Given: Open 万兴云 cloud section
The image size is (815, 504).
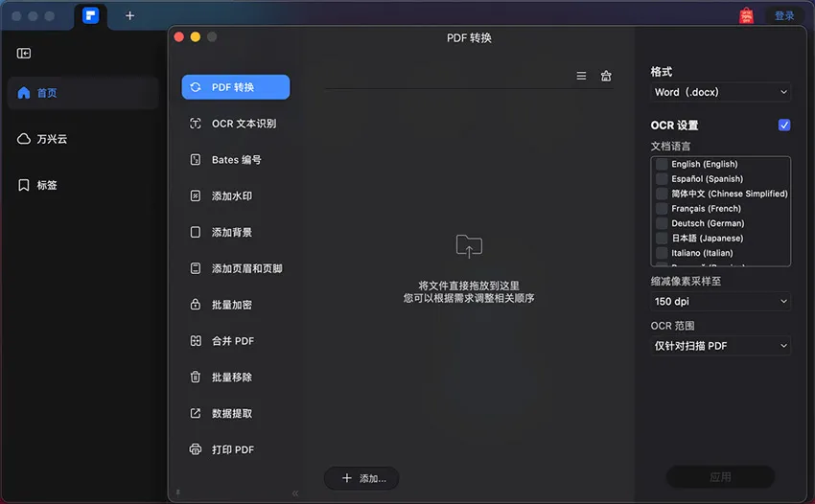Looking at the screenshot, I should [52, 139].
